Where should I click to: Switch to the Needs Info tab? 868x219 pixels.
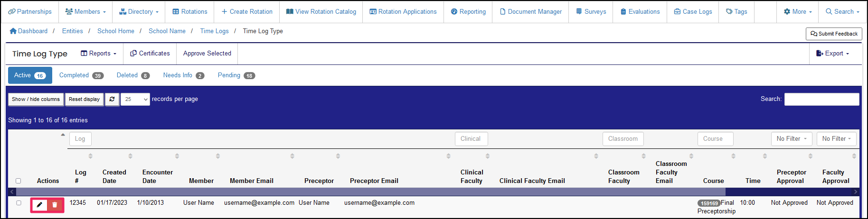tap(184, 75)
